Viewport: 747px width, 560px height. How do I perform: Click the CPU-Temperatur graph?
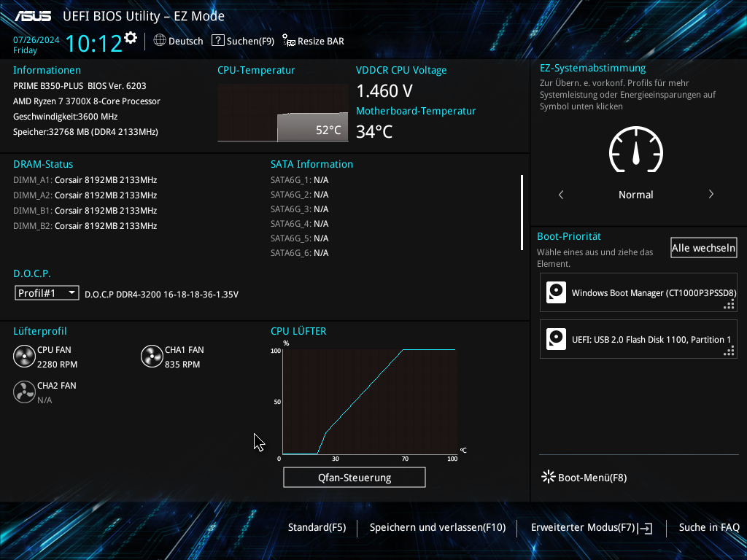(x=283, y=113)
